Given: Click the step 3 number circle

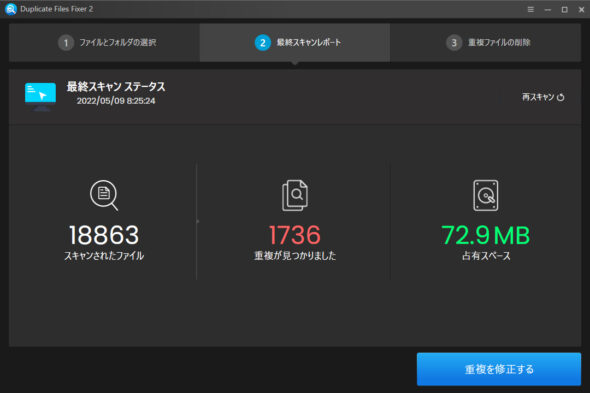Looking at the screenshot, I should [454, 43].
